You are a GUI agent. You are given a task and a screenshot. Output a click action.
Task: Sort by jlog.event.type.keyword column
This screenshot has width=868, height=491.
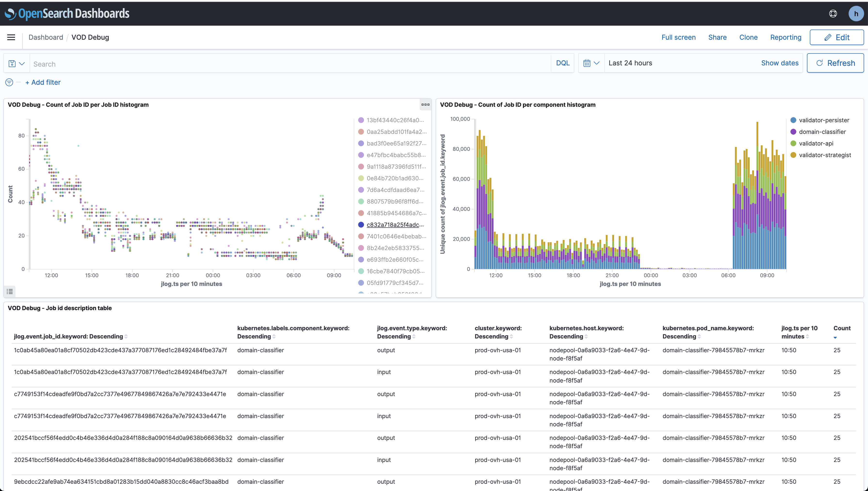pyautogui.click(x=412, y=332)
